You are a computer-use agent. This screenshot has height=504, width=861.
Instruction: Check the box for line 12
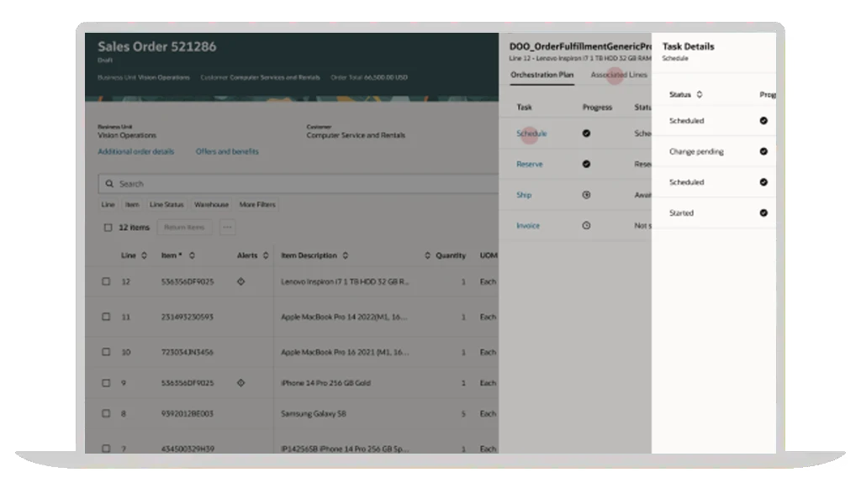(107, 281)
